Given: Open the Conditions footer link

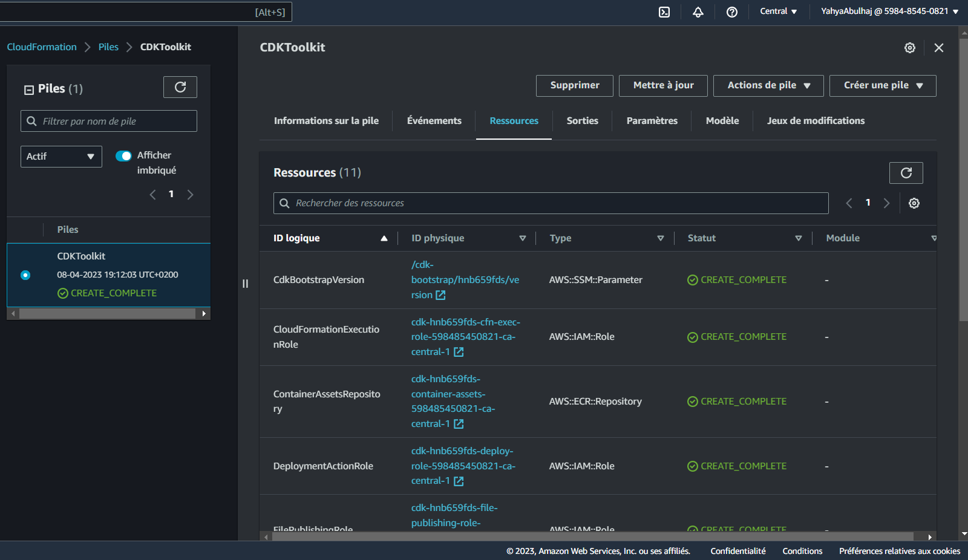Looking at the screenshot, I should pyautogui.click(x=802, y=551).
